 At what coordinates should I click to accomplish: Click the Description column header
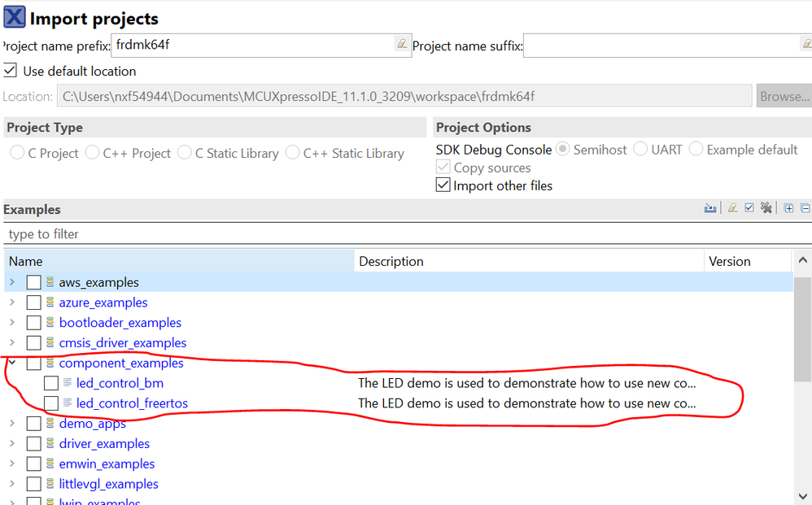coord(529,261)
